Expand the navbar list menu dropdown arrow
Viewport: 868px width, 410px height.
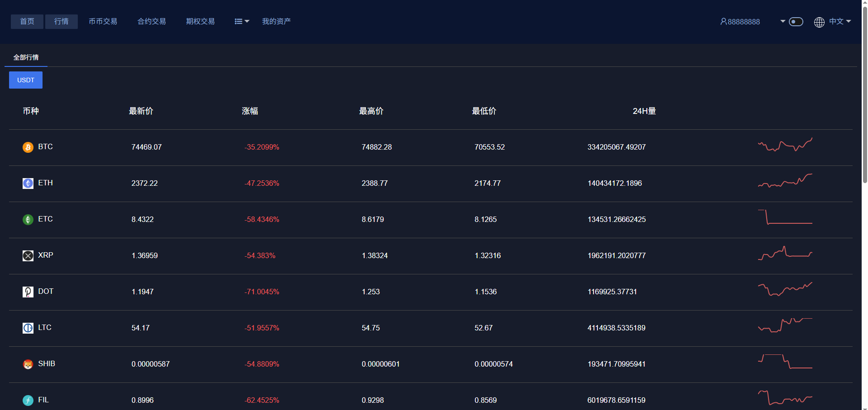(x=247, y=21)
